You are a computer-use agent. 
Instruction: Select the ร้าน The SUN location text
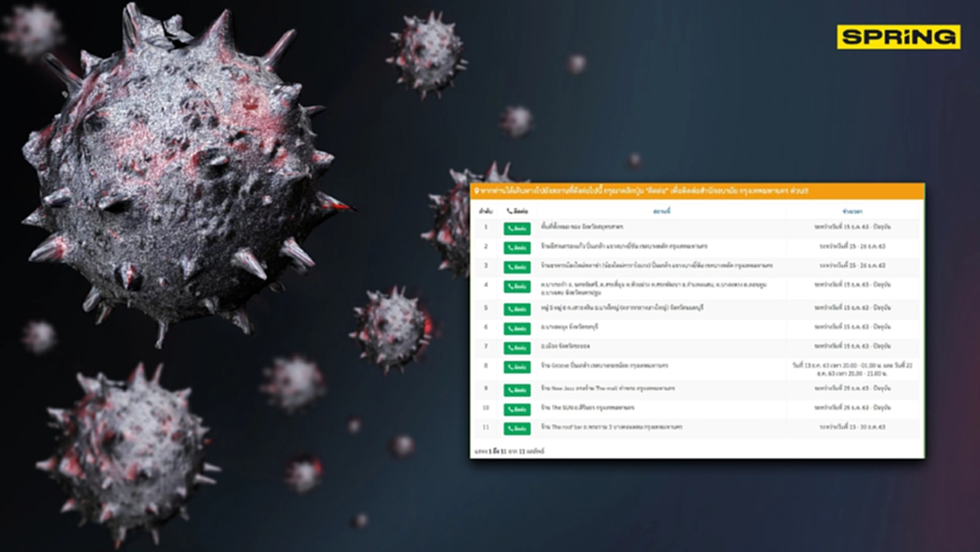tap(587, 408)
